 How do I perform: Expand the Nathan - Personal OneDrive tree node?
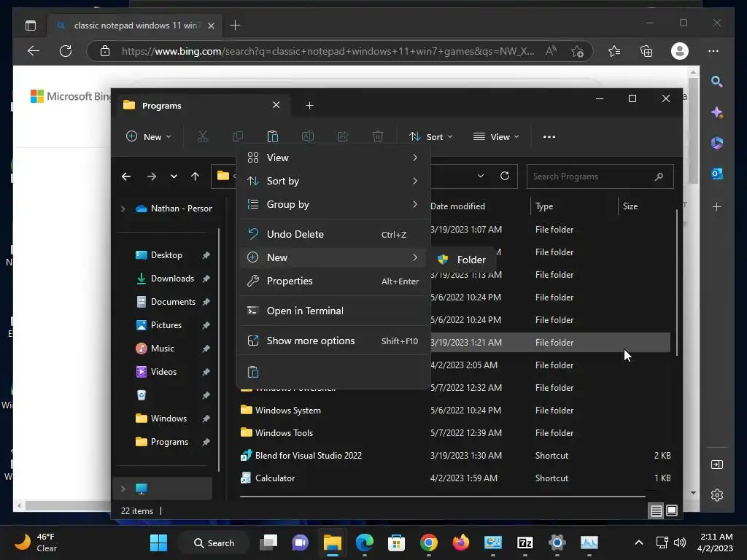(123, 209)
